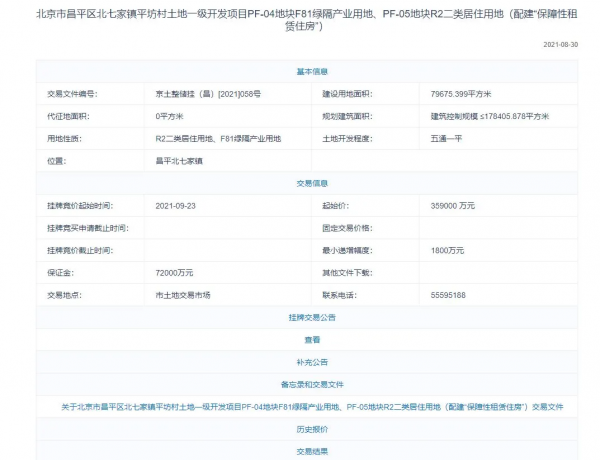The height and width of the screenshot is (460, 600).
Task: Select the label 规划建筑面积:
Action: [x=347, y=116]
